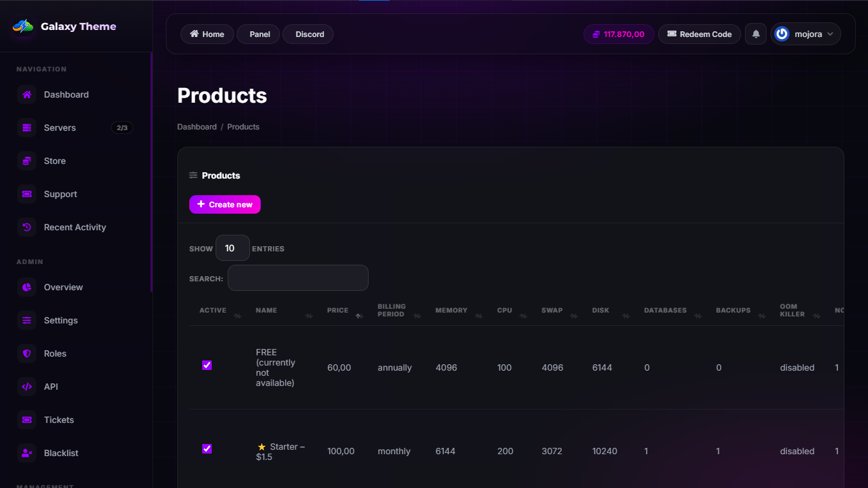This screenshot has height=488, width=868.
Task: Click the product Search input field
Action: (x=298, y=278)
